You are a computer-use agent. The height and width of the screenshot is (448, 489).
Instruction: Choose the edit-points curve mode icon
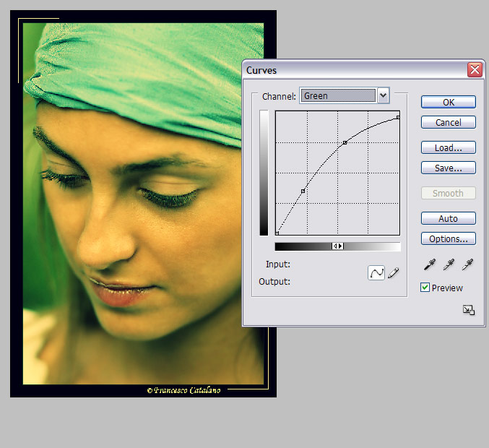pos(376,273)
